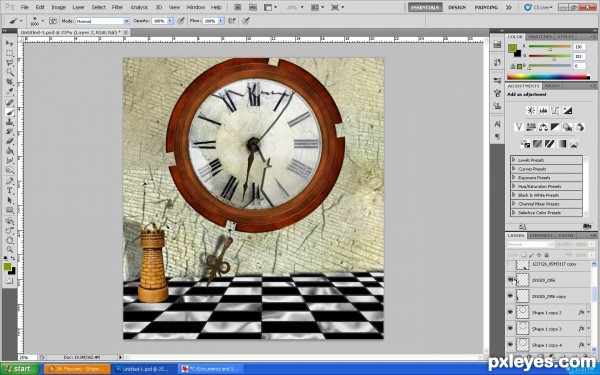Select the Eyedropper tool
The image size is (600, 375).
click(9, 92)
